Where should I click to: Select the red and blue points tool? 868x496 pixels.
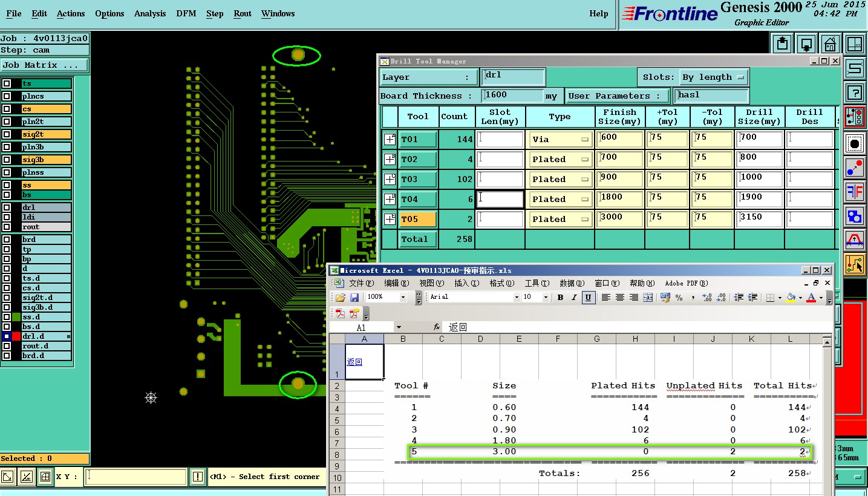click(854, 168)
